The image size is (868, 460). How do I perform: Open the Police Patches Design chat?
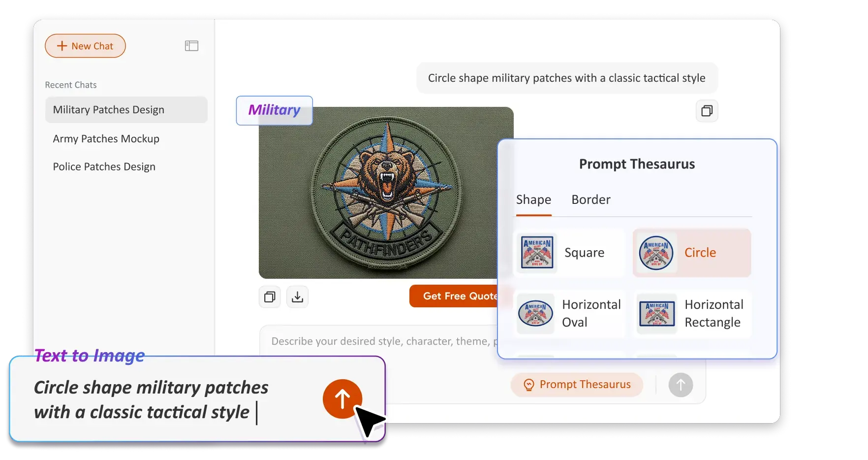coord(104,166)
